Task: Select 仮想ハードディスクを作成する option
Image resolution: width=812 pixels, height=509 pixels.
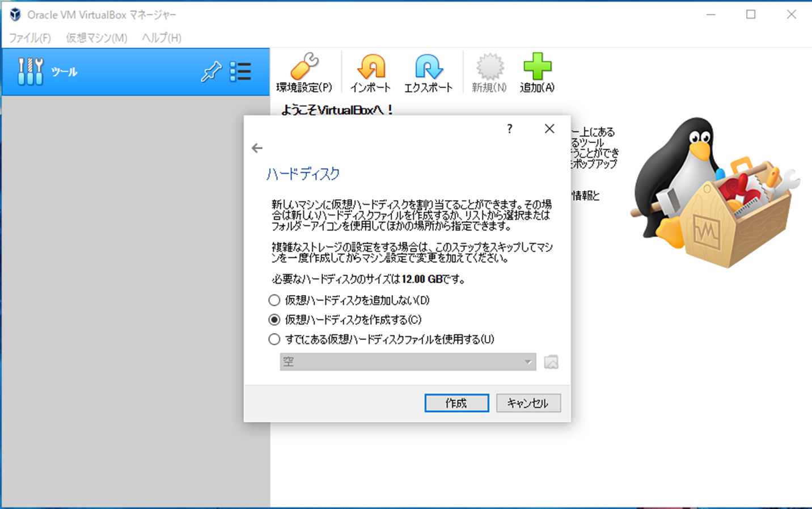Action: click(274, 319)
